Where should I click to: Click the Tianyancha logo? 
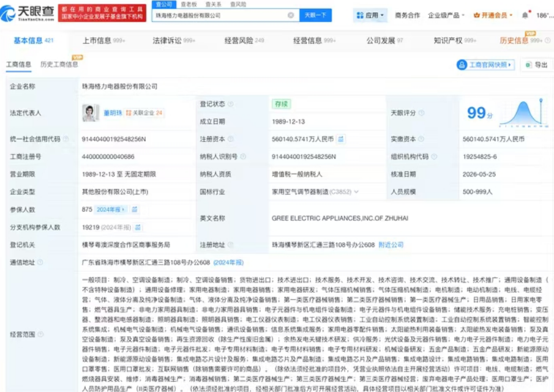click(x=28, y=13)
